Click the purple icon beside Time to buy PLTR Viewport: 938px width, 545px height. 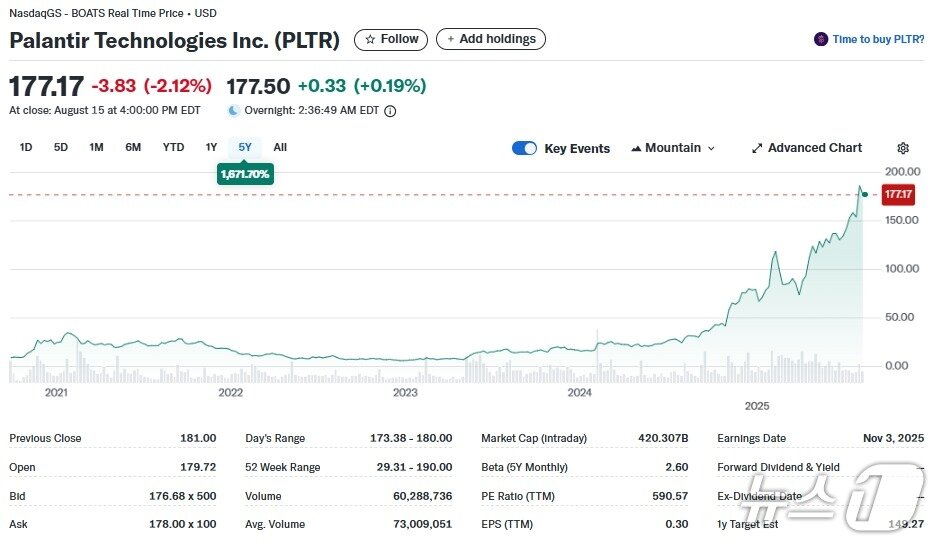(822, 40)
